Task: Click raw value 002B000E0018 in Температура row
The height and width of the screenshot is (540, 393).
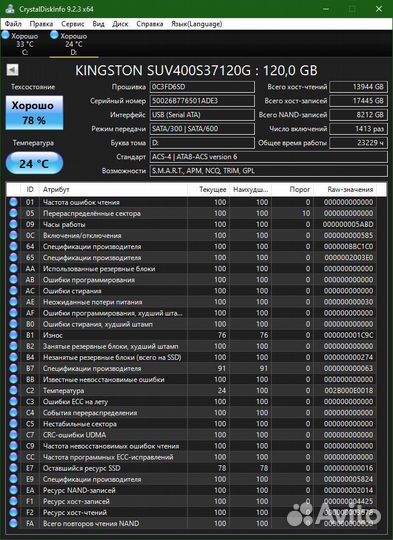Action: (x=349, y=391)
